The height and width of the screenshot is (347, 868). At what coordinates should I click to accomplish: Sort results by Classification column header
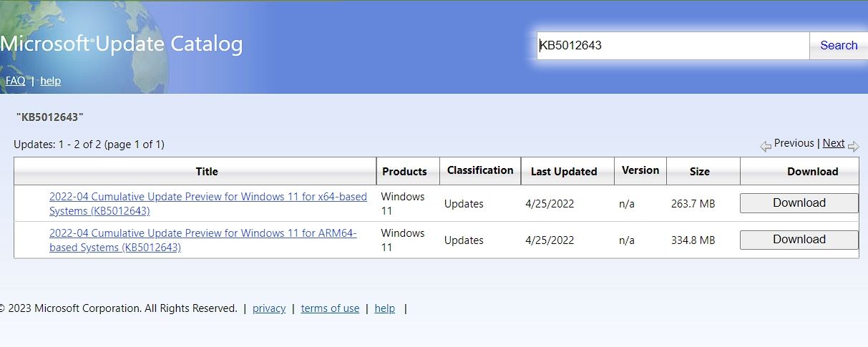click(x=480, y=170)
